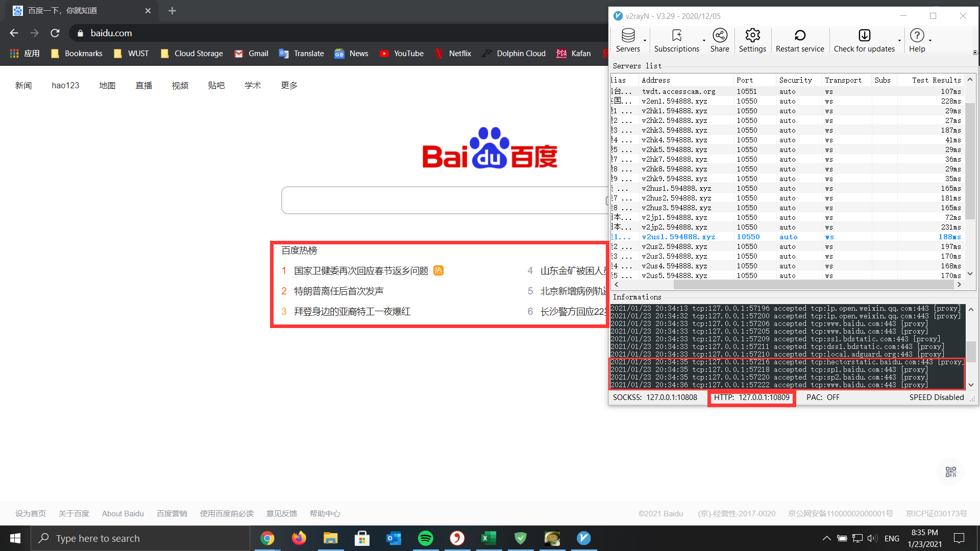Enable speed testing via SPEED Disabled label

coord(937,397)
